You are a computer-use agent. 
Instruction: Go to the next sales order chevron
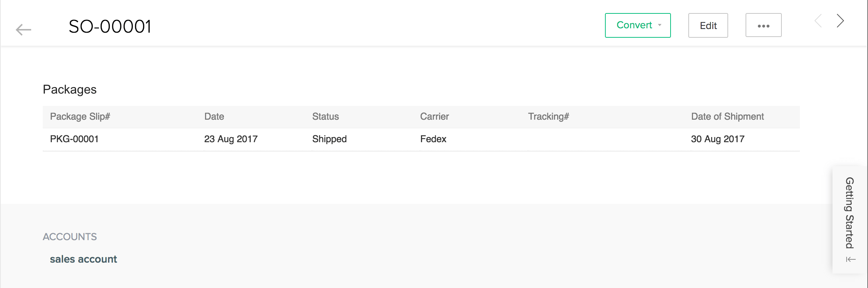click(840, 21)
